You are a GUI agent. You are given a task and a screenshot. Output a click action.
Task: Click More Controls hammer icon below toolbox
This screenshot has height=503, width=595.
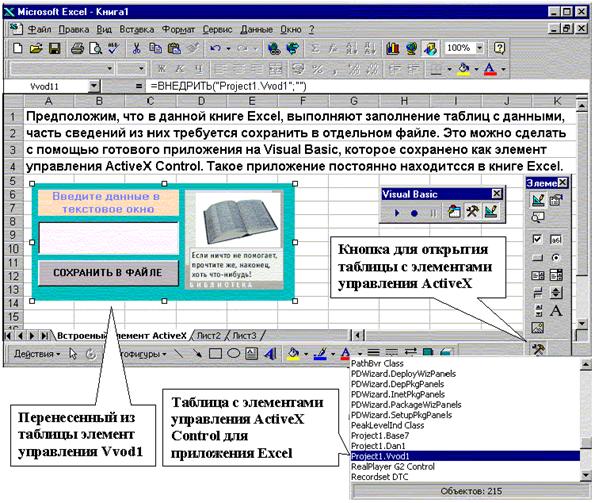538,348
